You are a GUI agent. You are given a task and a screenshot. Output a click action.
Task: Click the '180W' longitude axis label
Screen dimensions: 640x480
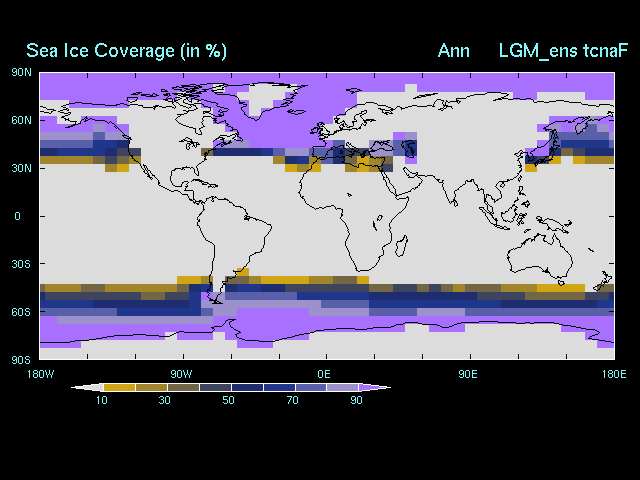[40, 374]
